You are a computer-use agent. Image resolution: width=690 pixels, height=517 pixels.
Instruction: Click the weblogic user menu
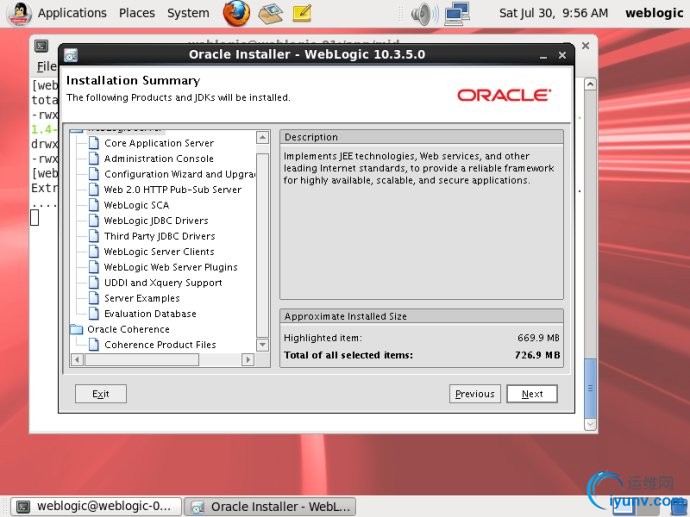(x=654, y=13)
